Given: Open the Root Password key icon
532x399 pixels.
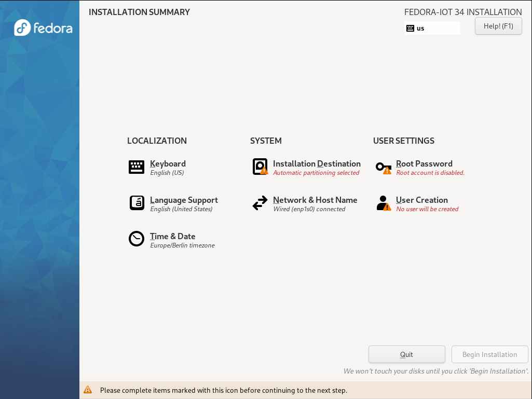Looking at the screenshot, I should click(384, 168).
